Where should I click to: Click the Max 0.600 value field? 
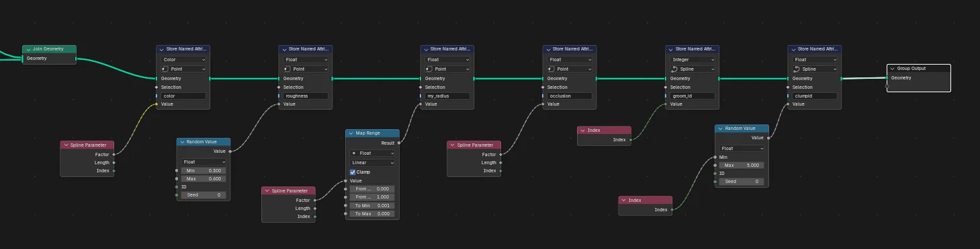coord(204,178)
